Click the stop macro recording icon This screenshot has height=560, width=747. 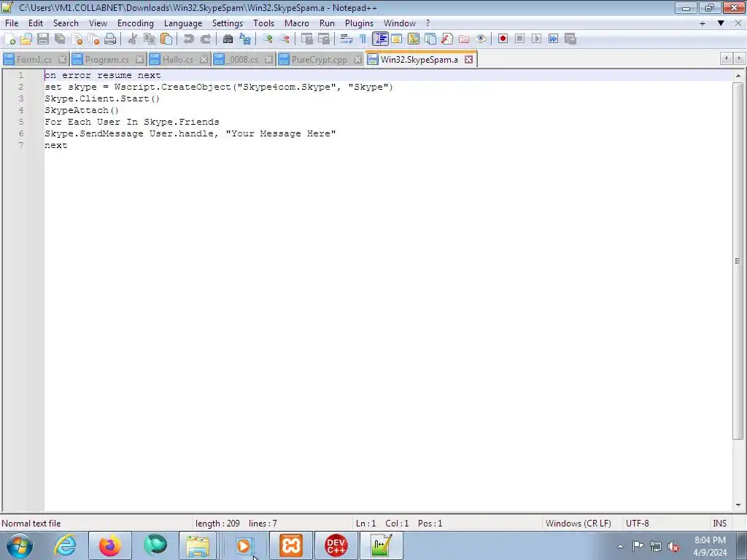(519, 39)
